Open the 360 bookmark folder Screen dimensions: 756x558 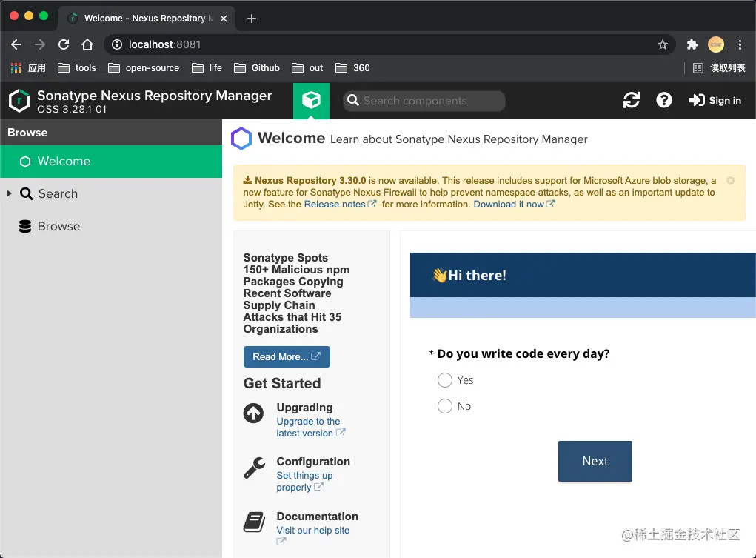pyautogui.click(x=352, y=68)
